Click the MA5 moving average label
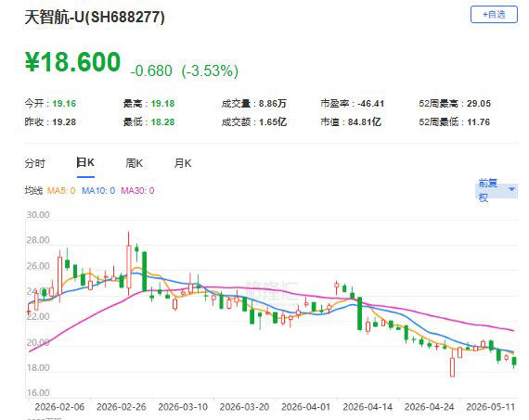Image resolution: width=529 pixels, height=420 pixels. [61, 191]
